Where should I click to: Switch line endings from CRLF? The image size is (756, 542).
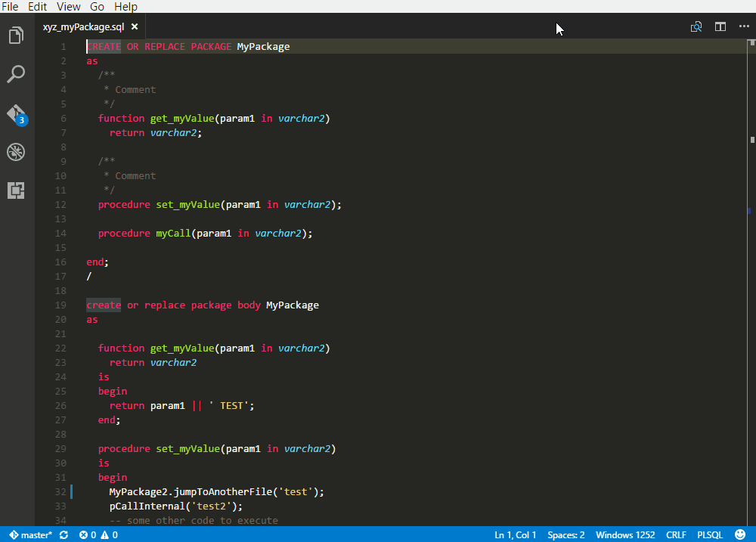(676, 534)
